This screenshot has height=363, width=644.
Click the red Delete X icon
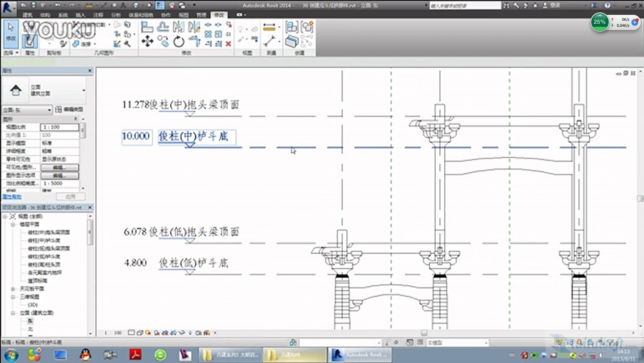coord(228,44)
